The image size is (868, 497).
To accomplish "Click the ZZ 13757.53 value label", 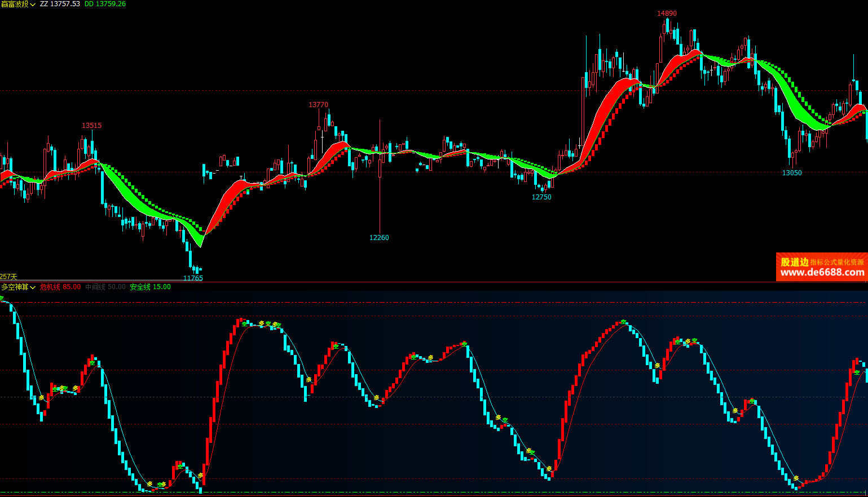I will 60,4.
